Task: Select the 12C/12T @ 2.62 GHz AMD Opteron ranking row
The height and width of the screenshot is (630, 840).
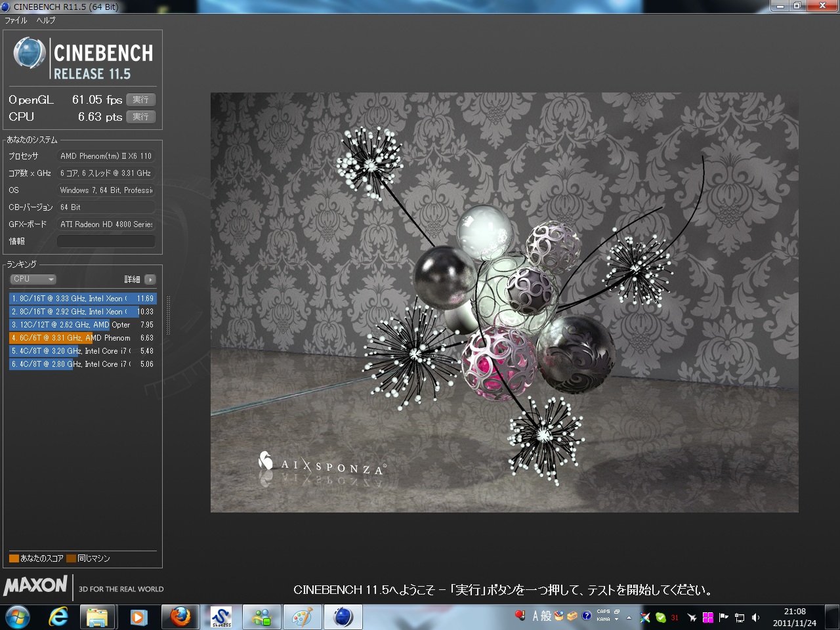Action: point(83,325)
